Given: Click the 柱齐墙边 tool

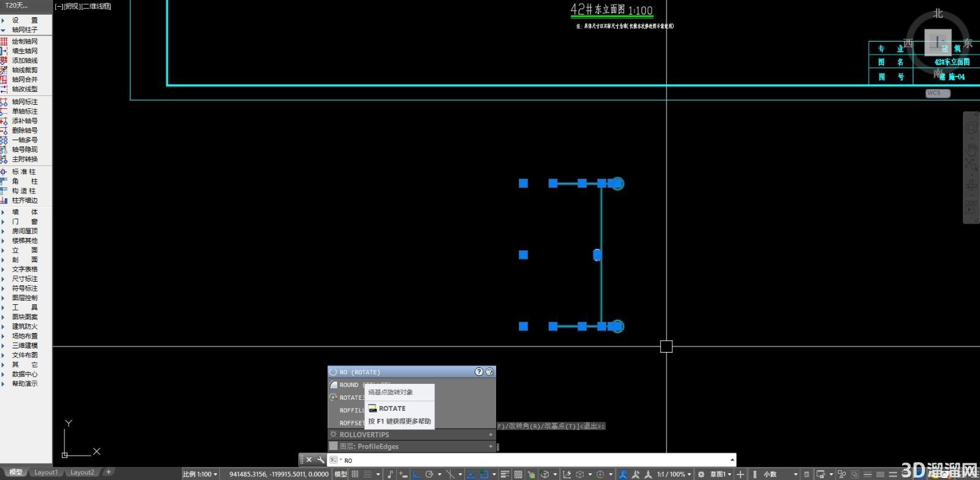Looking at the screenshot, I should pyautogui.click(x=24, y=200).
